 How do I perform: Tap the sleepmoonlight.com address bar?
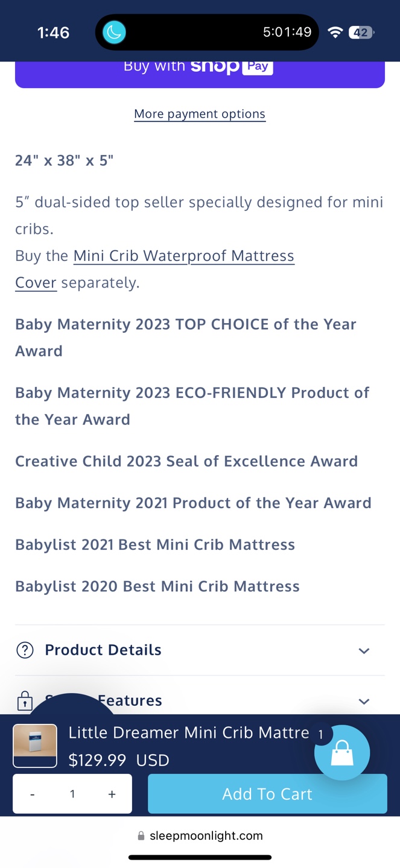[200, 836]
